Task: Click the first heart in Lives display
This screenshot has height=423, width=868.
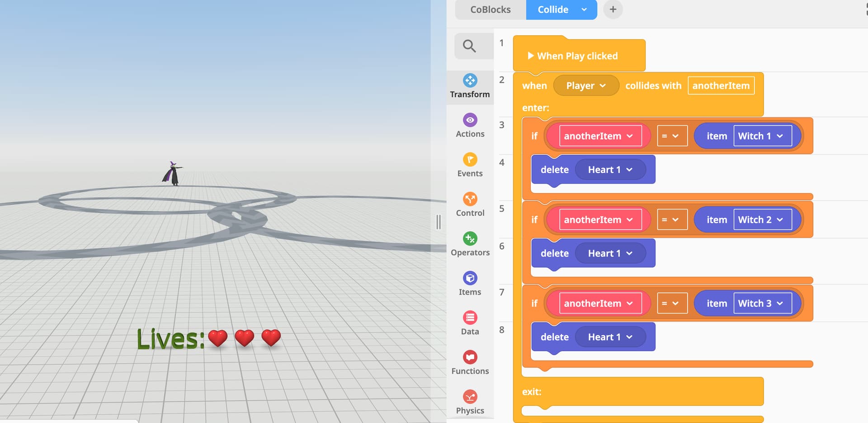Action: tap(217, 338)
